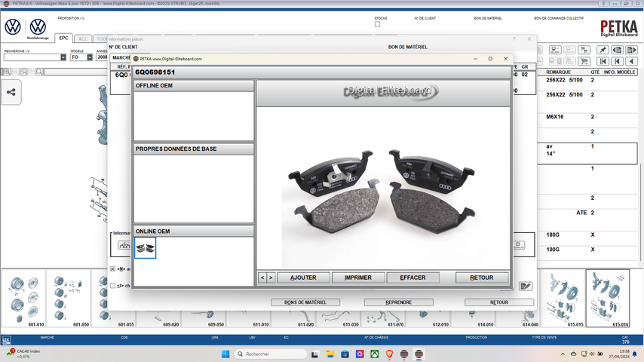Click RETOUR in the Informations pièces dialog
Image resolution: width=644 pixels, height=362 pixels.
tap(499, 302)
